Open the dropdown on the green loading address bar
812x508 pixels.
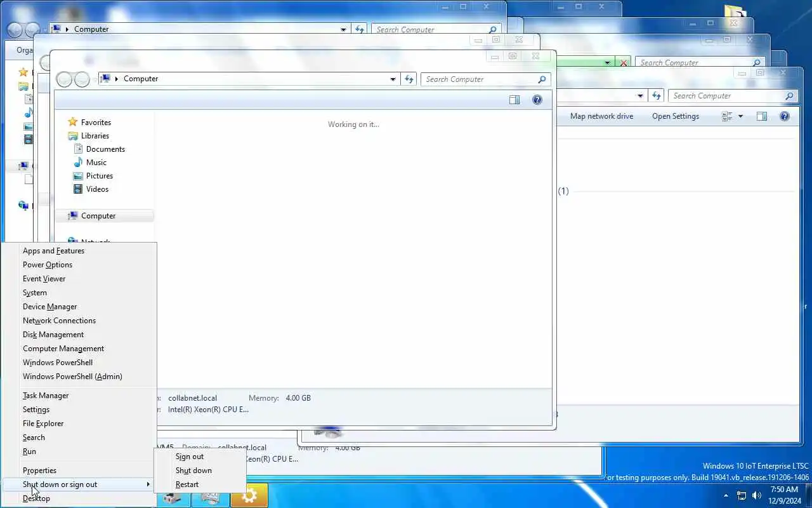tap(608, 63)
